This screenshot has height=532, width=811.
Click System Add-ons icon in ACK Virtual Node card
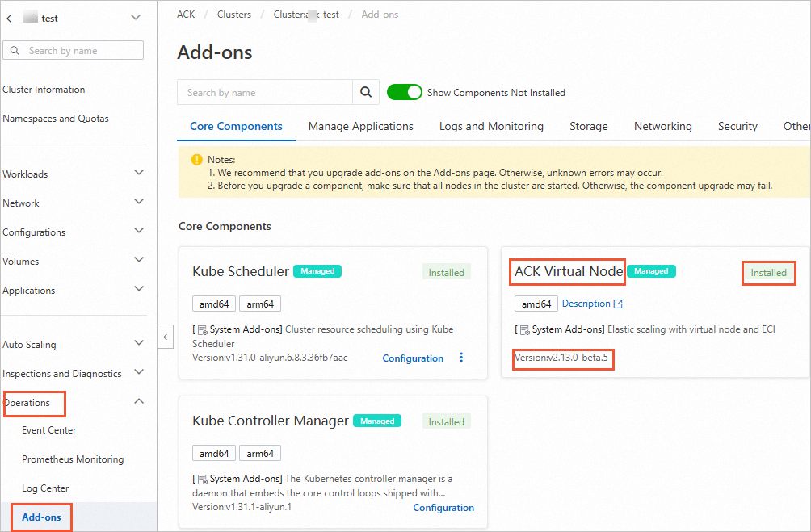(x=525, y=330)
